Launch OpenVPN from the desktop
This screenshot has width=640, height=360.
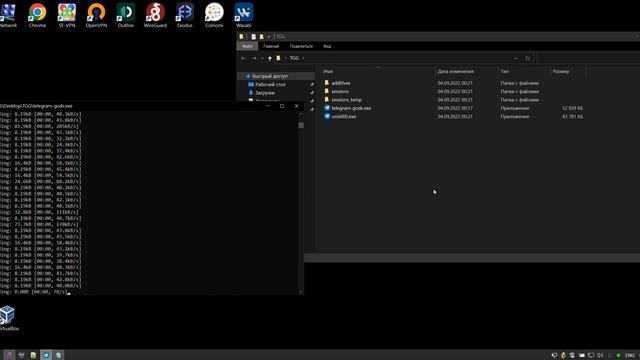(96, 15)
